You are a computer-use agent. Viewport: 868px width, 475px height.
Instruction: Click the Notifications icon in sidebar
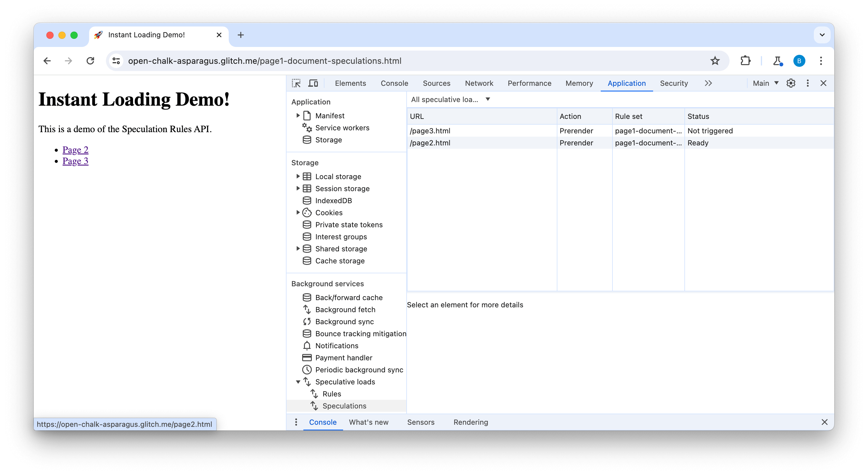point(307,346)
